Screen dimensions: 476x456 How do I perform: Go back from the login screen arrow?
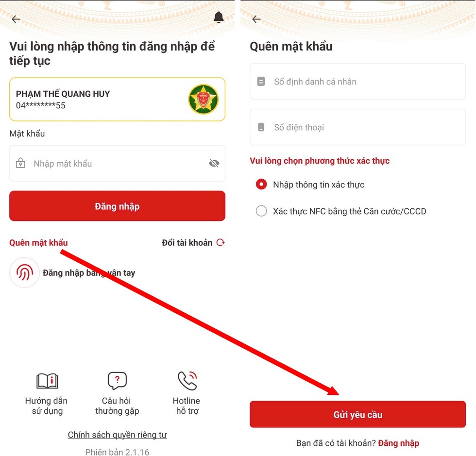tap(16, 19)
